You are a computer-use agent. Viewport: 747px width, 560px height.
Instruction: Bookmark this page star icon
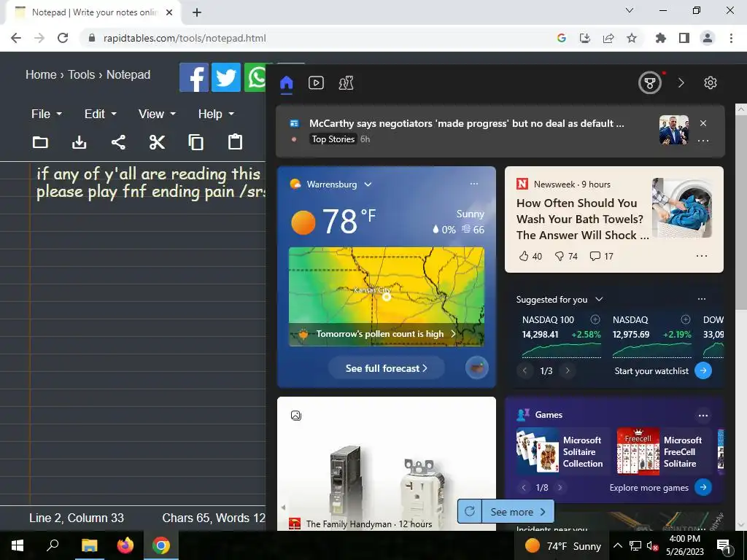tap(632, 38)
